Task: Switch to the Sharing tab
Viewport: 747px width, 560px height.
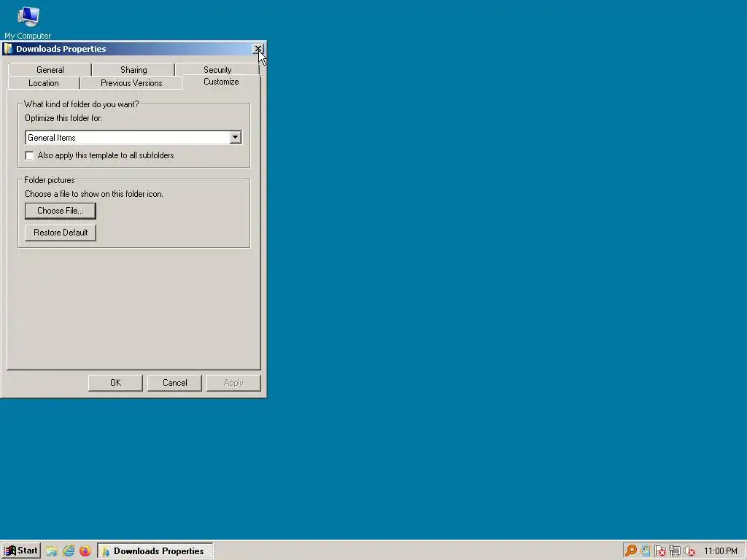Action: point(133,69)
